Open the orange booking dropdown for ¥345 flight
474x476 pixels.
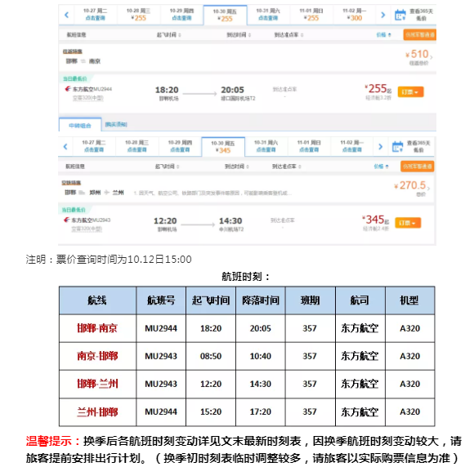(408, 223)
